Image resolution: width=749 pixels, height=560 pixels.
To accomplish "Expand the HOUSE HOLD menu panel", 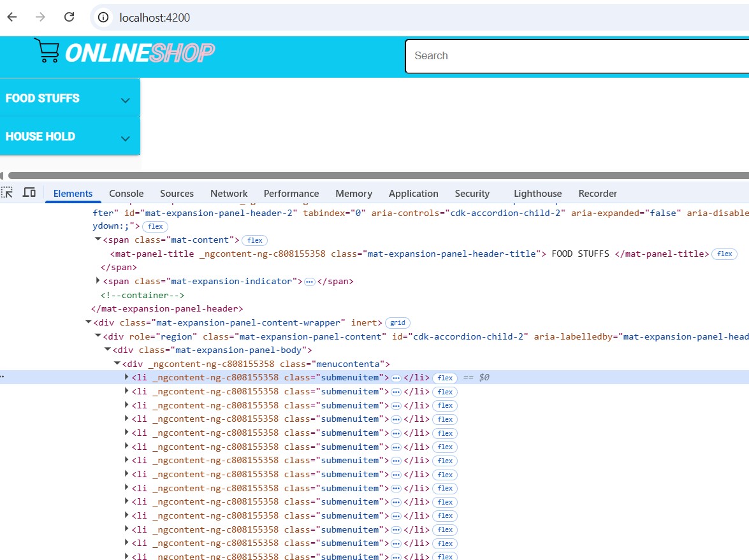I will tap(69, 136).
